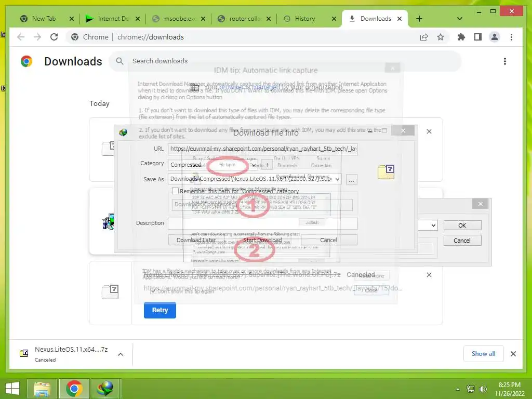
Task: Select the Downloads tab
Action: tap(376, 19)
